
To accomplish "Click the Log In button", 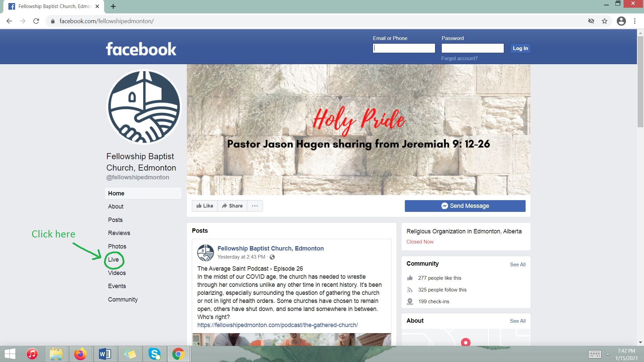I will [x=520, y=48].
